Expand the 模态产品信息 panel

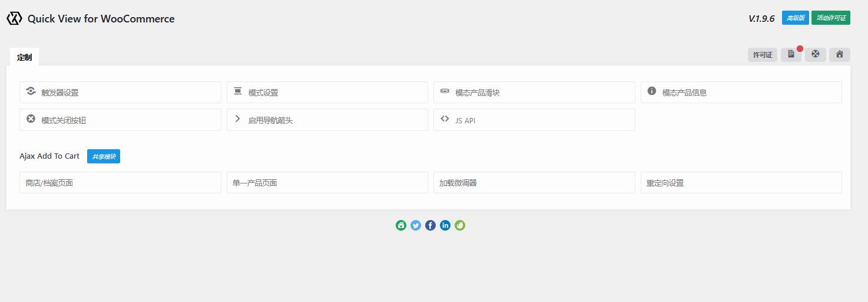[x=741, y=92]
